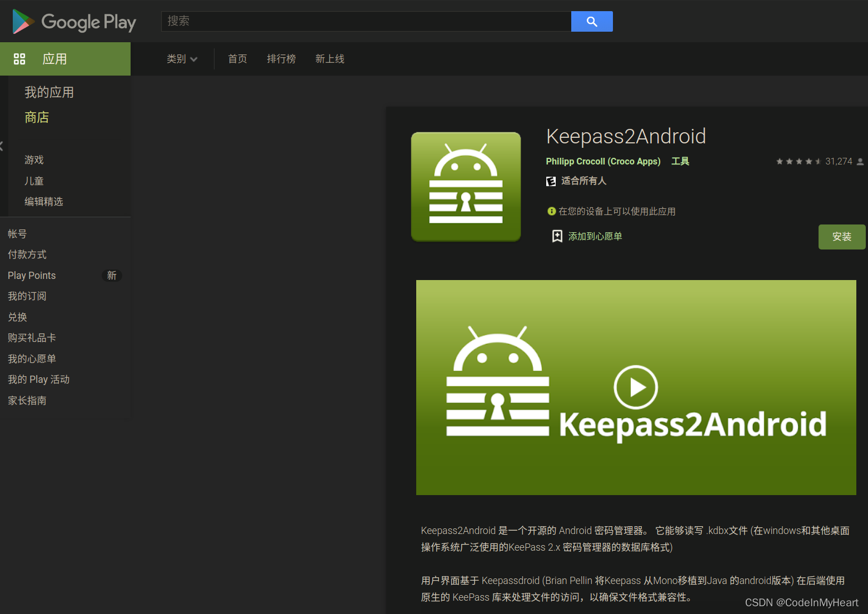The width and height of the screenshot is (868, 614).
Task: Open the 游戏 category link
Action: (34, 160)
